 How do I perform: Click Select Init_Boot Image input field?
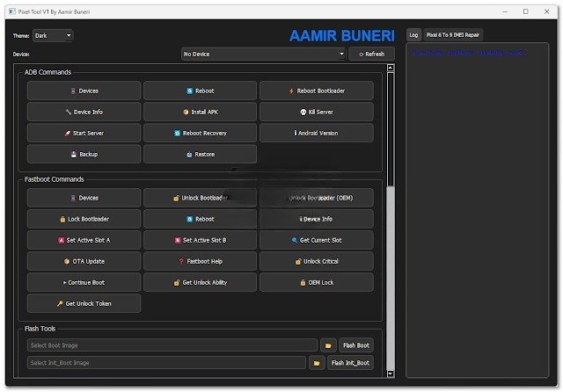(x=166, y=363)
